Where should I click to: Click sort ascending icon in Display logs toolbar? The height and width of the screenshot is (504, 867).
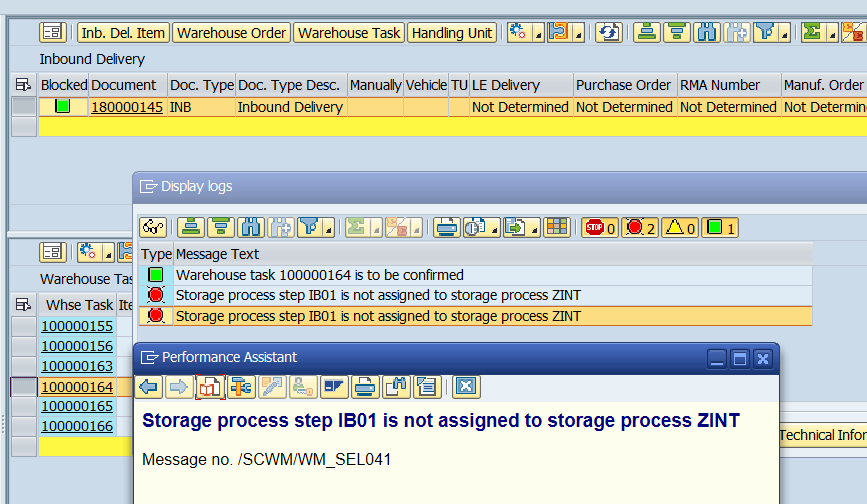(x=191, y=227)
